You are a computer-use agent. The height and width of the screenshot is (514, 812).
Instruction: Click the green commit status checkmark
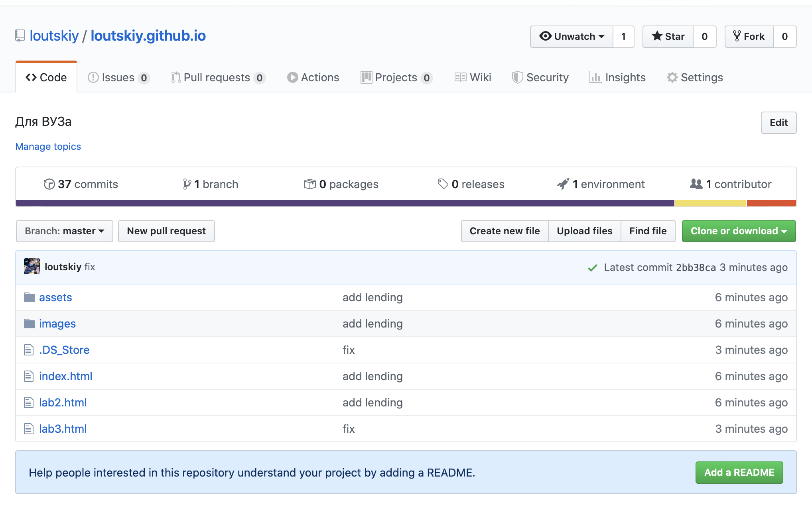[x=592, y=268]
